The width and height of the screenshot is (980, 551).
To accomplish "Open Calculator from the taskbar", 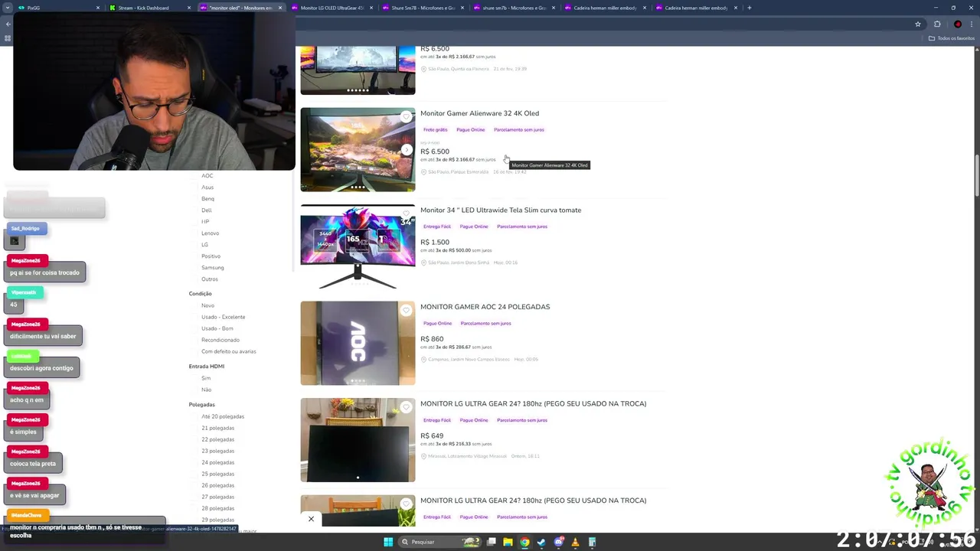I will (x=592, y=542).
